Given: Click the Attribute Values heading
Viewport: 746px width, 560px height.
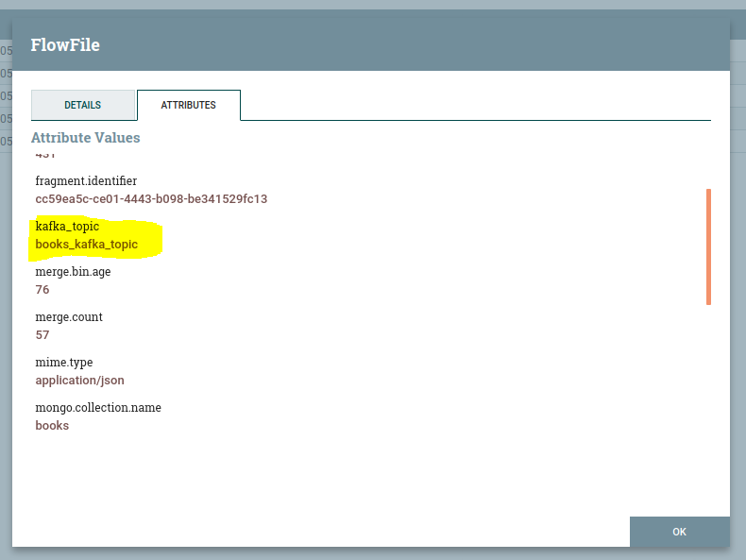Looking at the screenshot, I should 85,138.
